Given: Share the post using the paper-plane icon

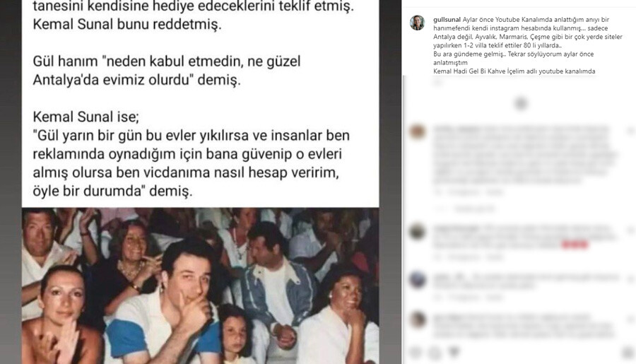Looking at the screenshot, I should click(454, 352).
